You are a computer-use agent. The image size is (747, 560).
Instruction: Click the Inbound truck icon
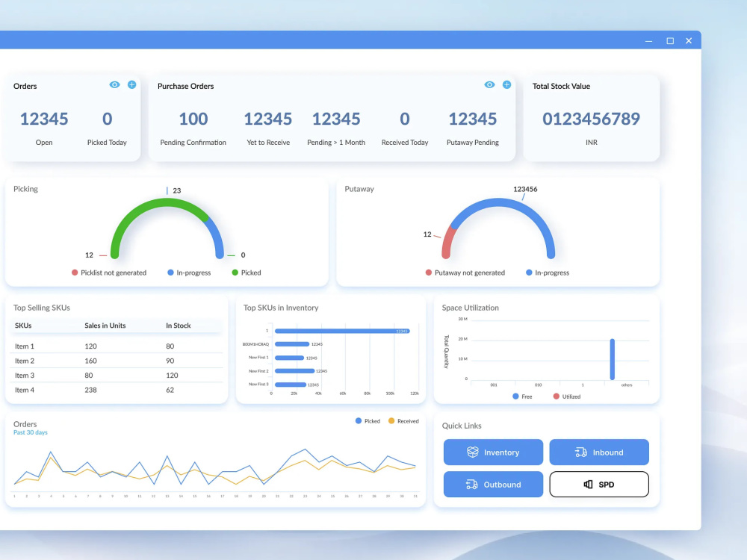point(580,452)
